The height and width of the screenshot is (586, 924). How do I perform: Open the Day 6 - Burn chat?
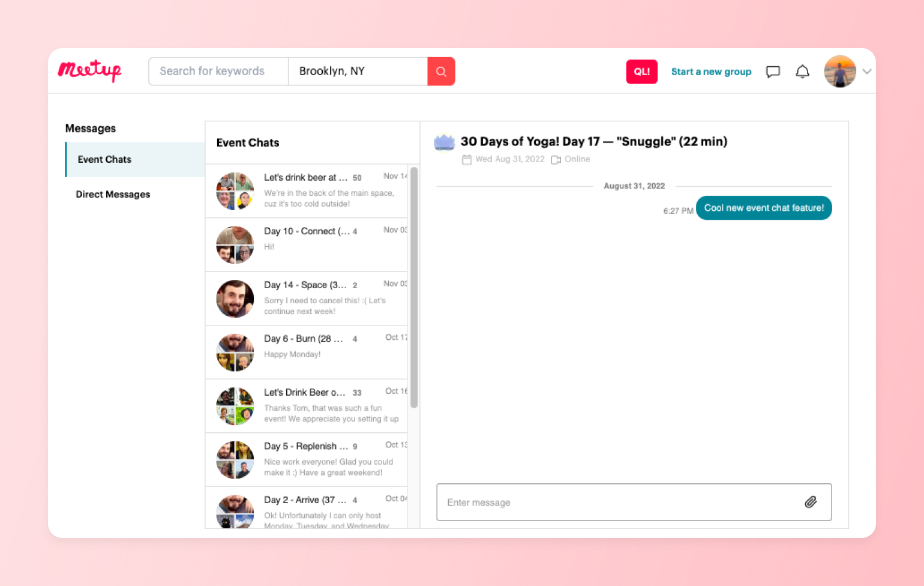point(307,352)
